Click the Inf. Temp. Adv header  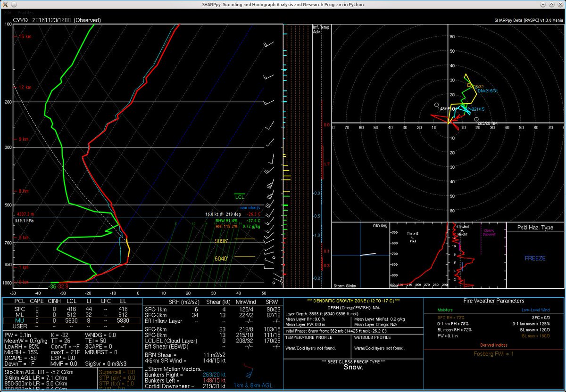(321, 29)
